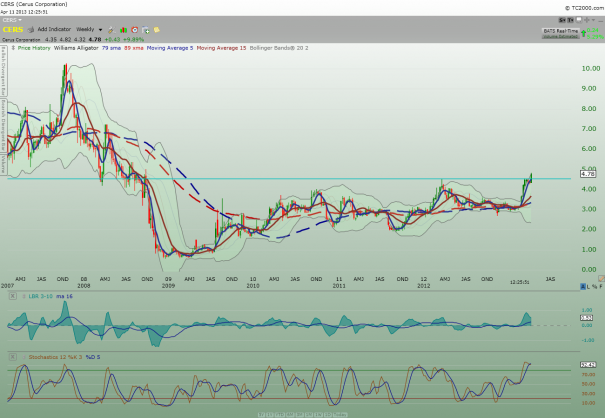605x418 pixels.
Task: Close the Stochastics indicator pane
Action: coord(13,357)
